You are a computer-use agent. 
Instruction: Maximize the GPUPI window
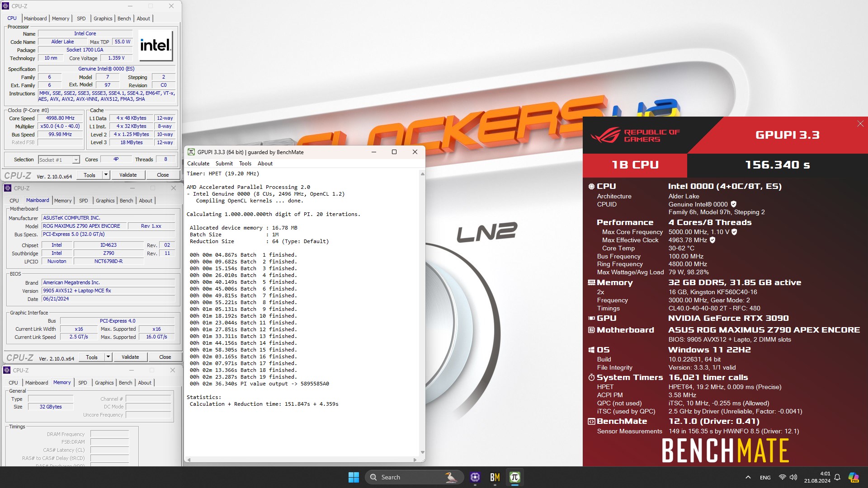tap(394, 152)
